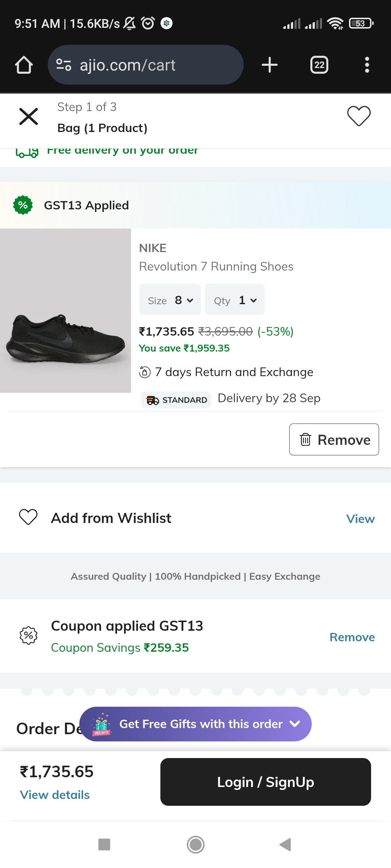
Task: Tap the ajio.com/cart address bar
Action: 146,65
